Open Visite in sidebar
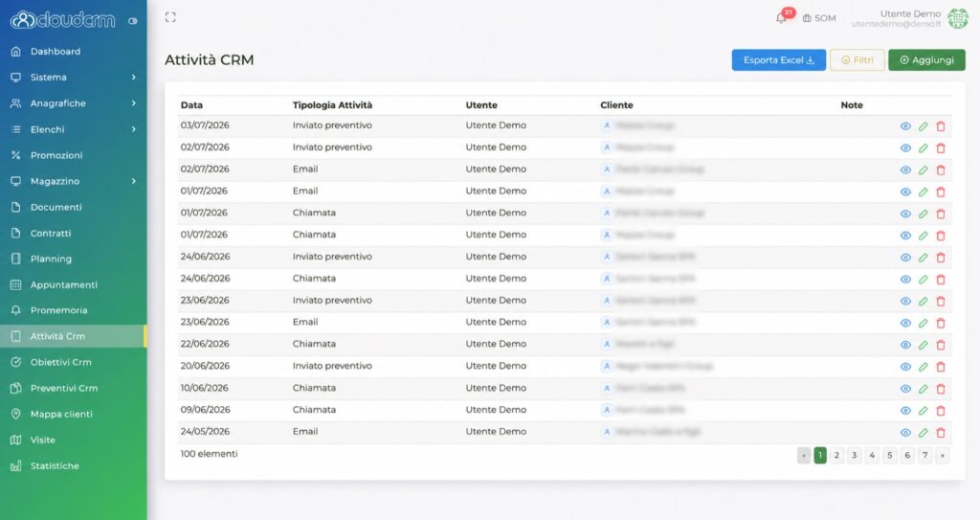The image size is (980, 520). point(73,440)
